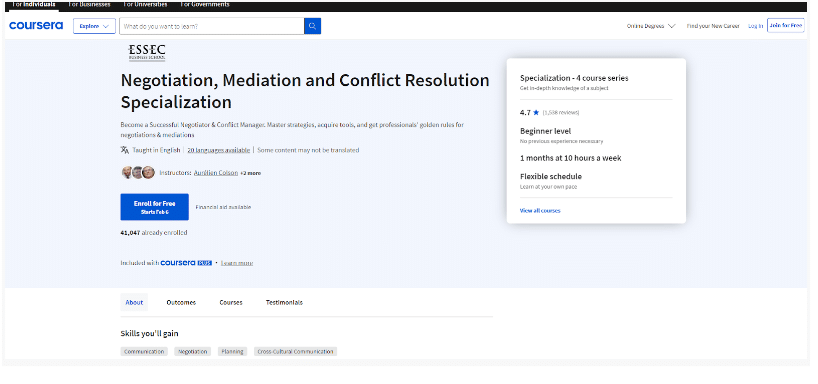The height and width of the screenshot is (384, 818).
Task: Click the Enroll for Free button
Action: [154, 207]
